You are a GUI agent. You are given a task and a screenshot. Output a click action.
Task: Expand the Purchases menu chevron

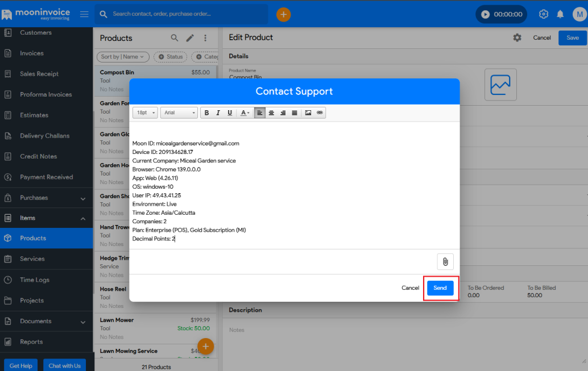(x=83, y=198)
